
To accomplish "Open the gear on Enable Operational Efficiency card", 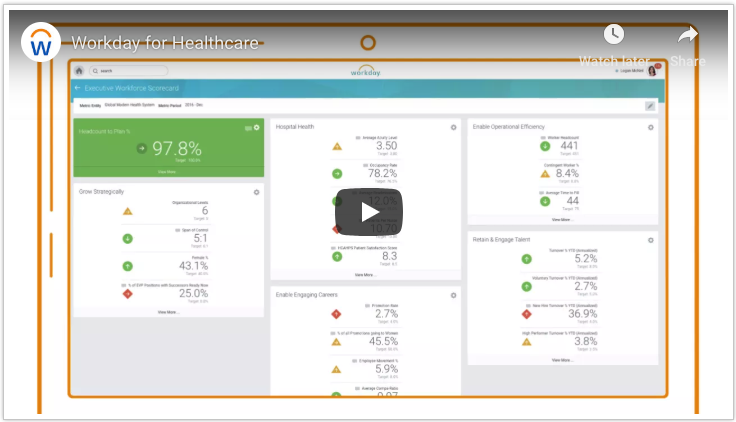I will pos(651,128).
